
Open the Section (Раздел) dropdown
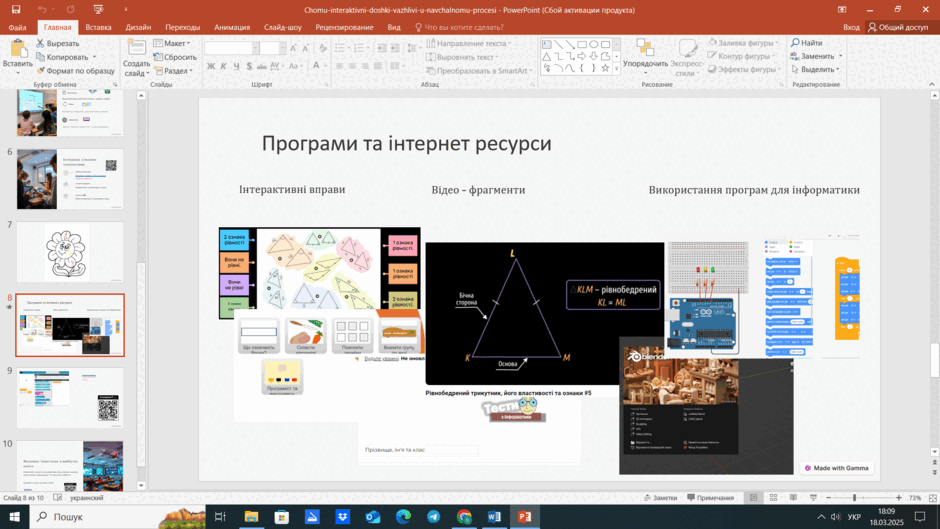173,71
